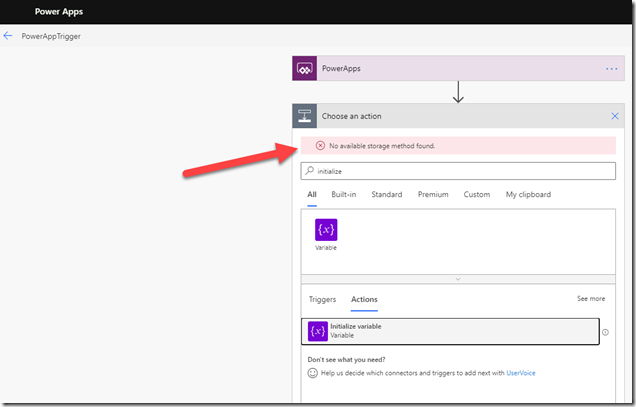Open the PowerApps step ellipsis menu
636x407 pixels.
611,69
